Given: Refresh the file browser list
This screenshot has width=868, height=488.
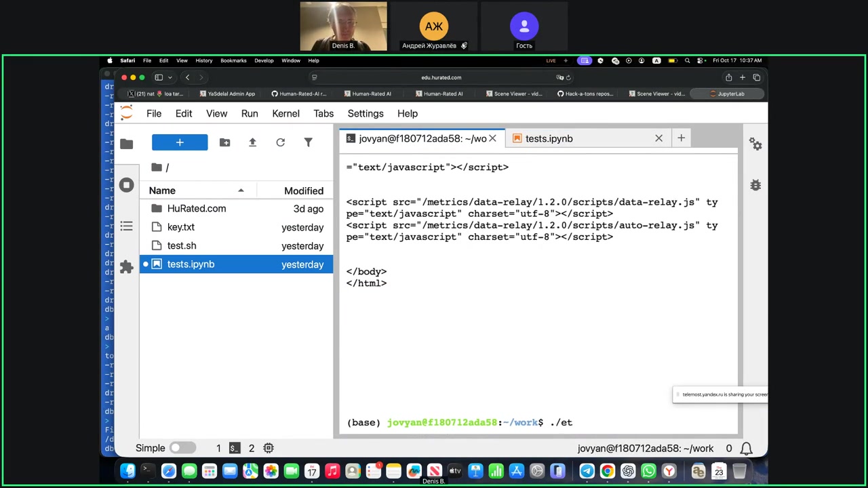Looking at the screenshot, I should point(280,142).
